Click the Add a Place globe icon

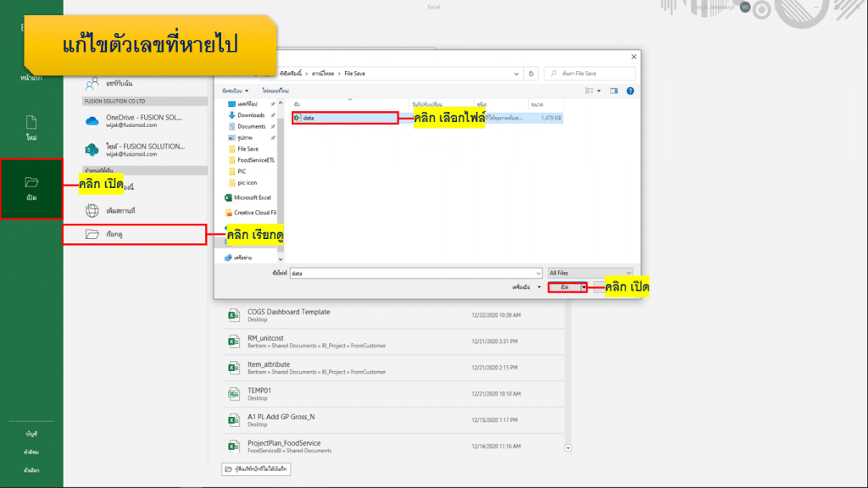[92, 209]
